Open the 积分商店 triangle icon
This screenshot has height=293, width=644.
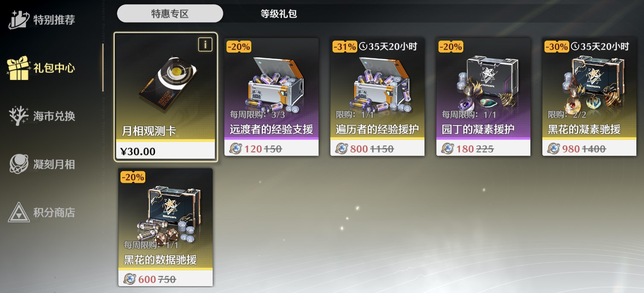coord(19,213)
